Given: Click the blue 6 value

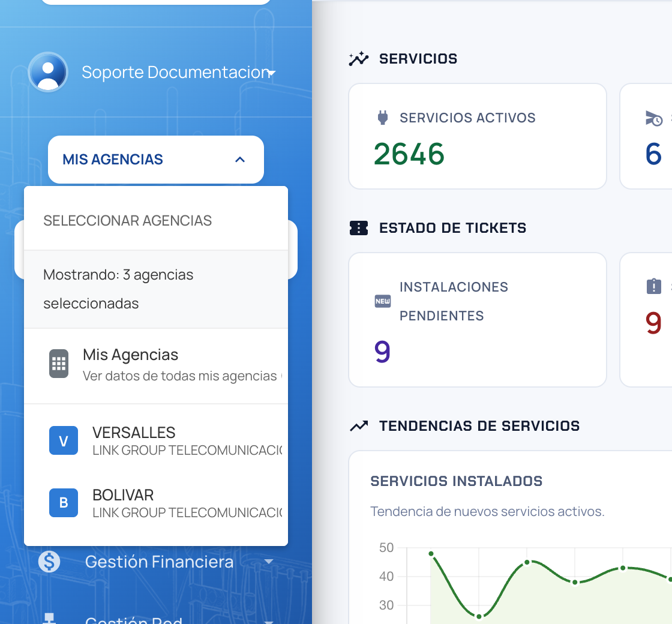Looking at the screenshot, I should click(653, 154).
